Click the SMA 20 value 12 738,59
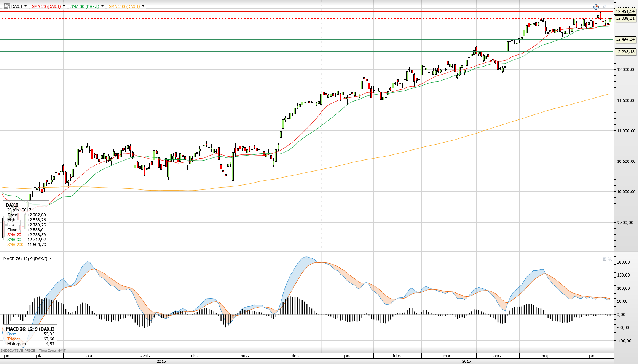The width and height of the screenshot is (638, 364). click(x=37, y=235)
